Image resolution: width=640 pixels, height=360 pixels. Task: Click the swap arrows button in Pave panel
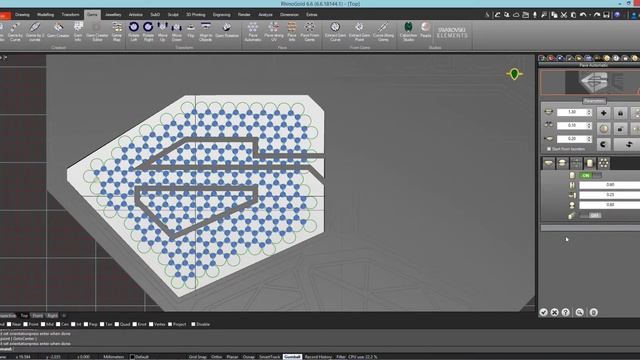pos(629,144)
